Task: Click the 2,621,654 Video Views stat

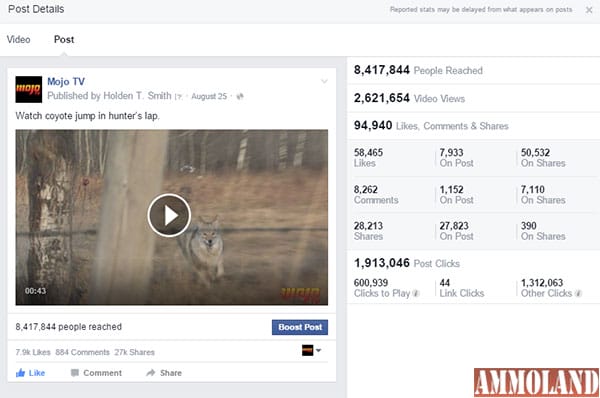Action: 409,98
